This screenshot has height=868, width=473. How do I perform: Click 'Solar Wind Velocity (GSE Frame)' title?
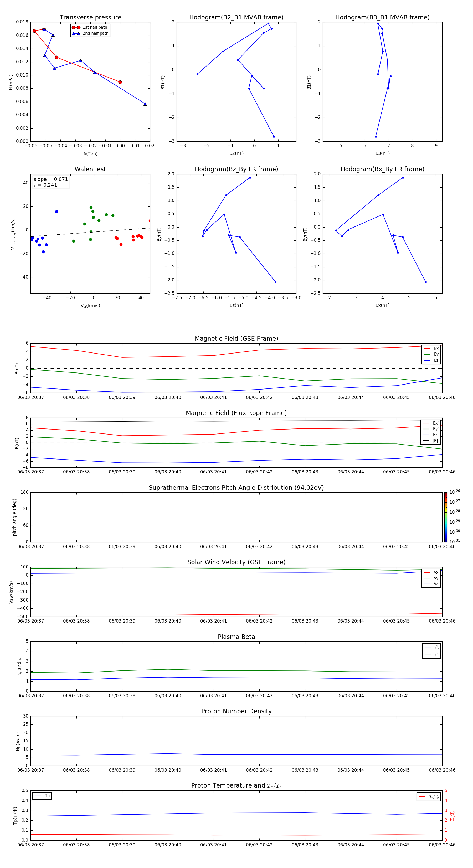(236, 562)
